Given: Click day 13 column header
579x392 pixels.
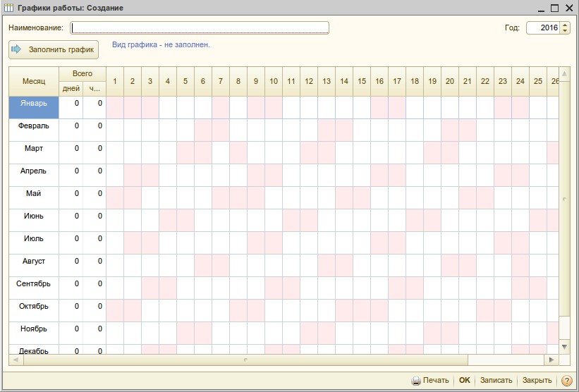Looking at the screenshot, I should pos(327,81).
